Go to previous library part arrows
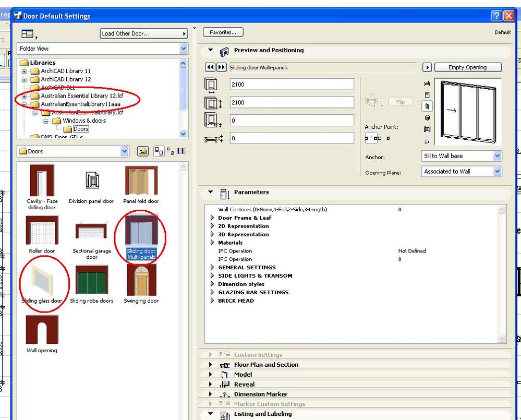The image size is (521, 420). 210,67
